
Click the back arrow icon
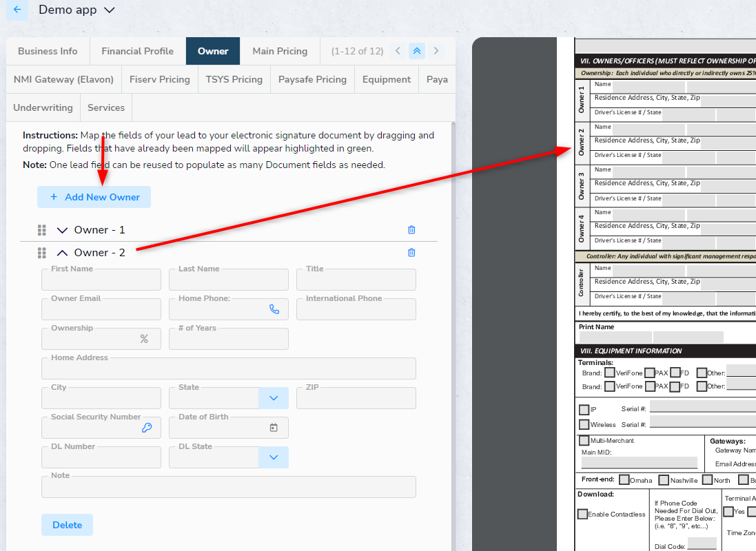(17, 10)
